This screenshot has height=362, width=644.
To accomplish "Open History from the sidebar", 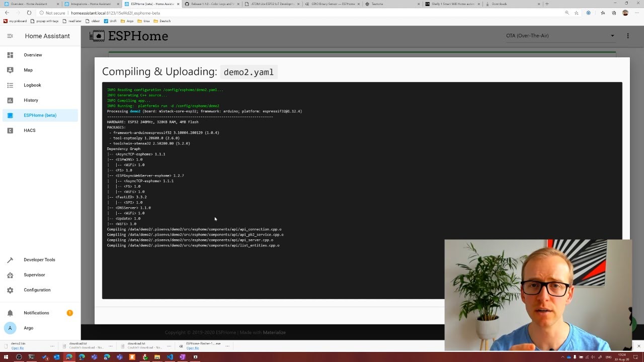I will tap(40, 100).
